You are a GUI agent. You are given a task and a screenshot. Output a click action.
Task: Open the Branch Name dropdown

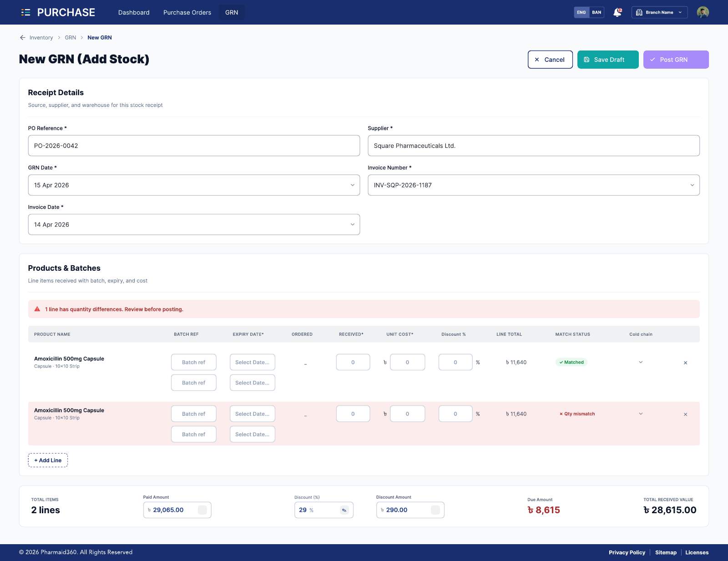[659, 12]
